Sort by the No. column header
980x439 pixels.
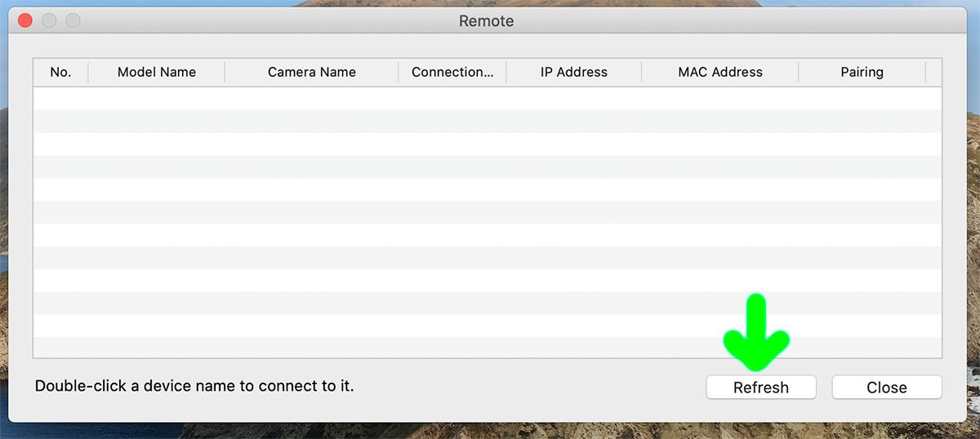pyautogui.click(x=60, y=72)
